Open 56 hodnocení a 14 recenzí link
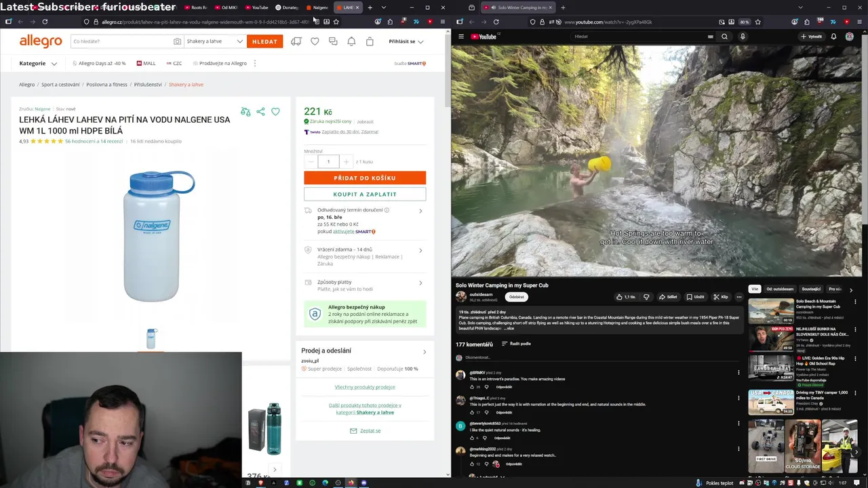 94,142
